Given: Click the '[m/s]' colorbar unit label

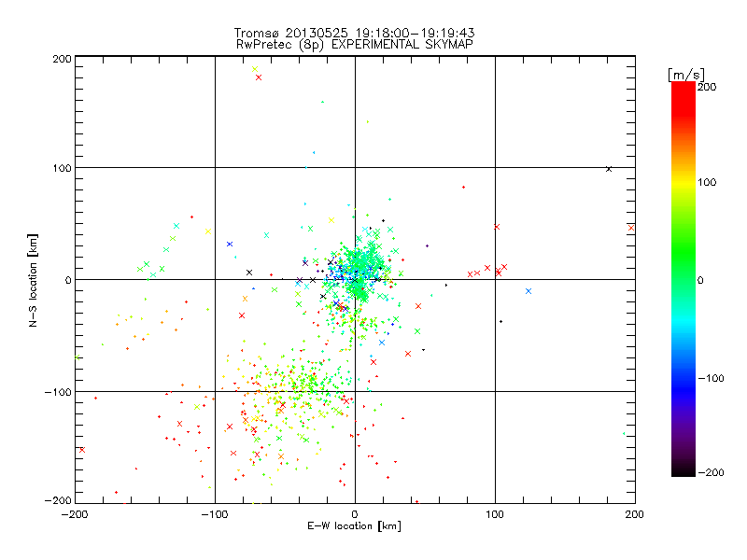Looking at the screenshot, I should (686, 75).
